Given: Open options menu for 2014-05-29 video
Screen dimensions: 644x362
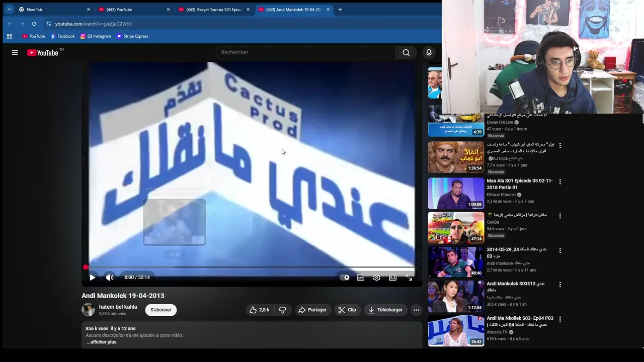Looking at the screenshot, I should point(560,250).
